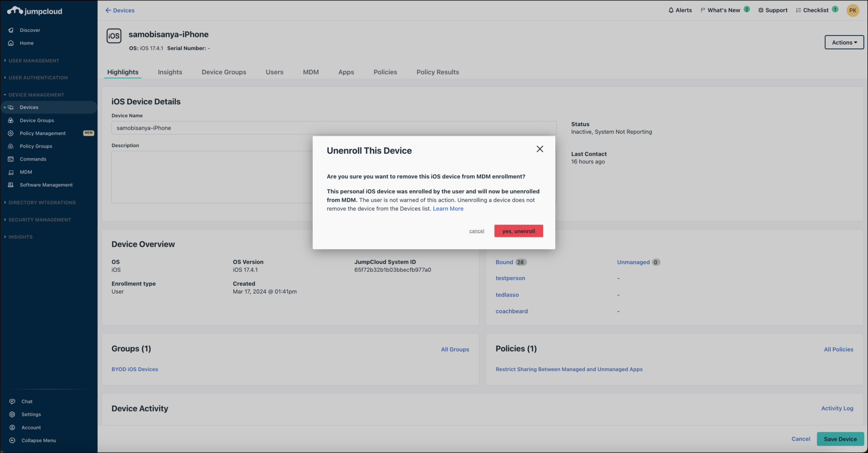
Task: Click the Discover rocket icon in sidebar
Action: point(11,30)
